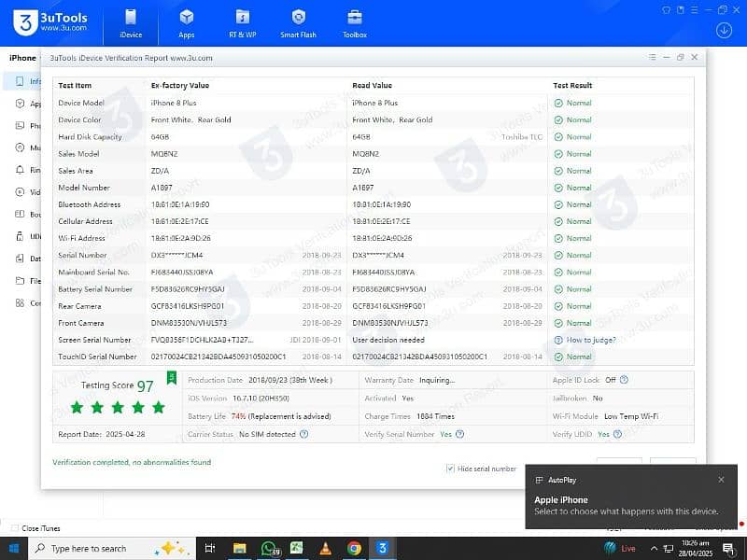Click the 'Screen Serial Number' row label
Image resolution: width=747 pixels, height=560 pixels.
tap(94, 340)
